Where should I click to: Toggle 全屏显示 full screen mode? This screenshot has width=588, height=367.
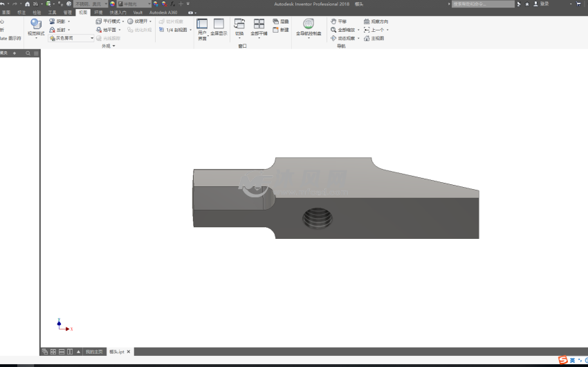coord(219,24)
